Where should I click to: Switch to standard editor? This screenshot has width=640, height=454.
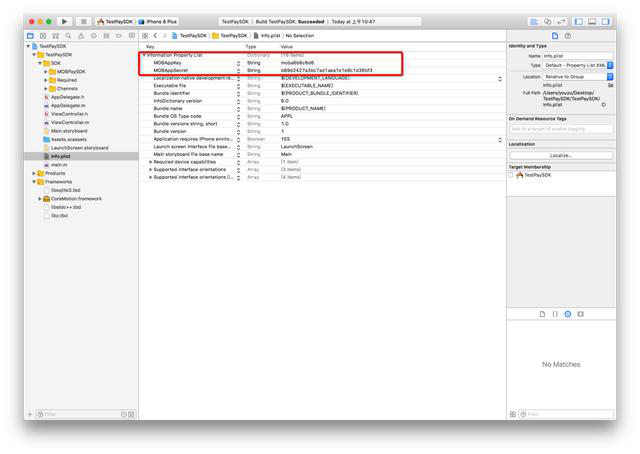click(x=533, y=22)
